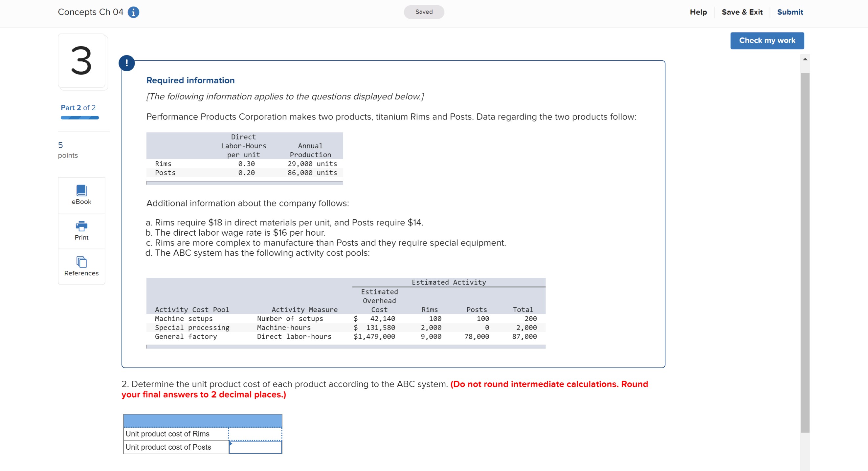
Task: Click Check my work
Action: (x=767, y=40)
